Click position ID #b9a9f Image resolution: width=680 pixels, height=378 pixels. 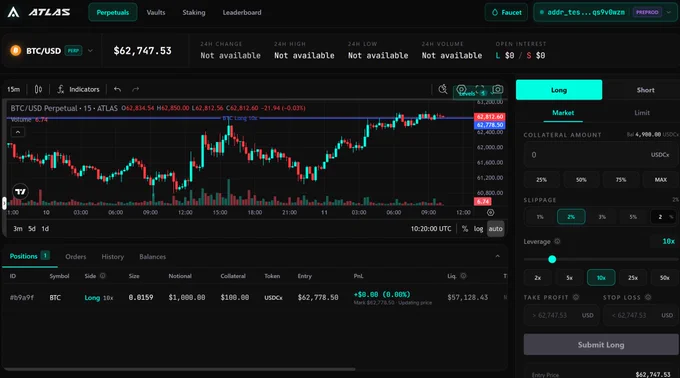coord(22,297)
